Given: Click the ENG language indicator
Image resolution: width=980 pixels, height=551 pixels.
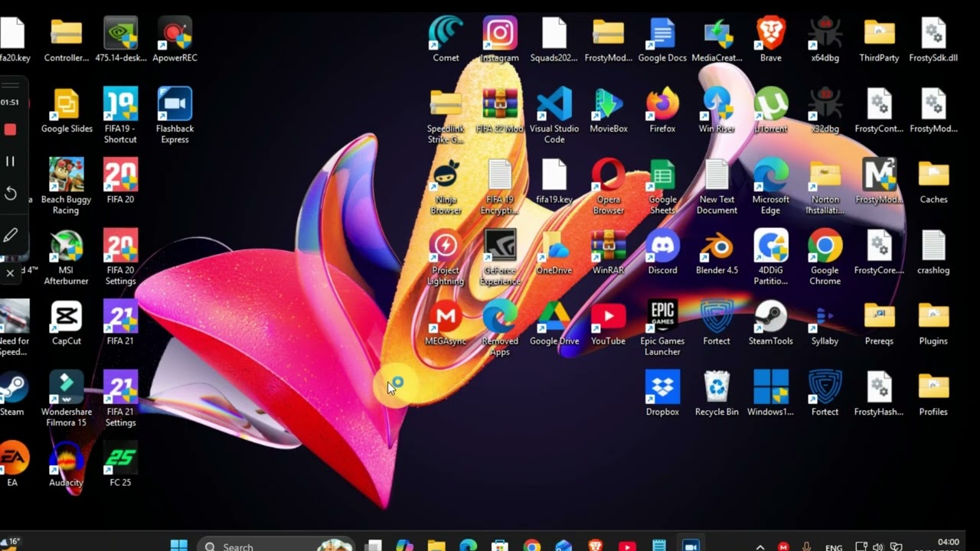Looking at the screenshot, I should tap(834, 547).
